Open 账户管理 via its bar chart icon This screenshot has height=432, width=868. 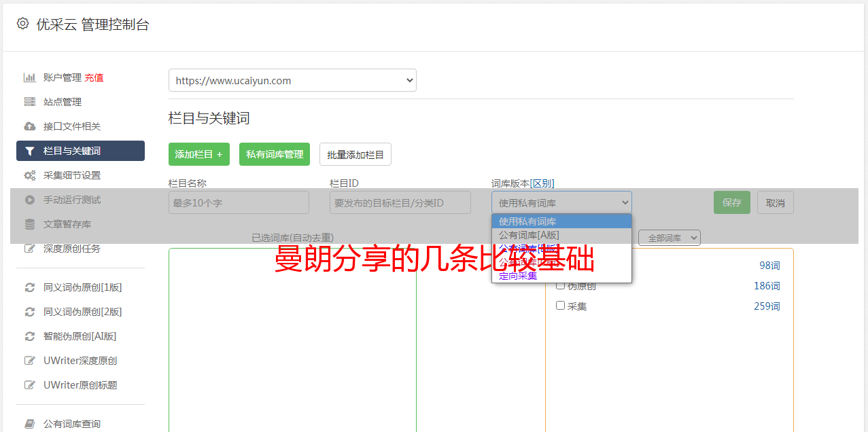[x=30, y=77]
